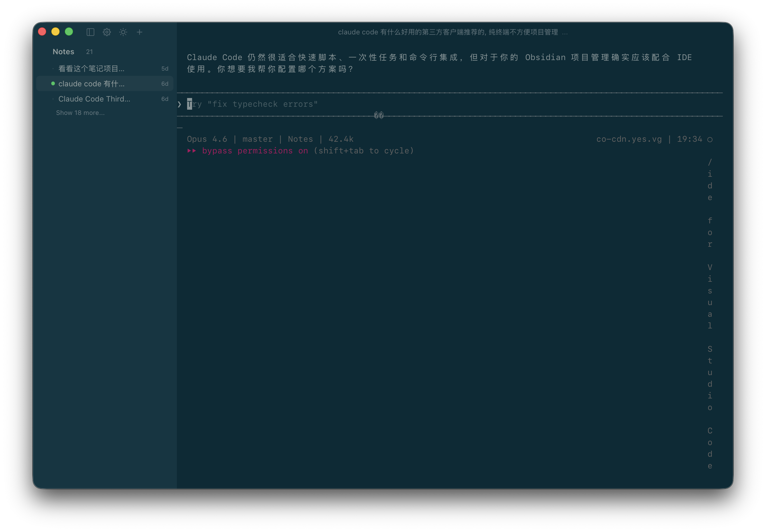The height and width of the screenshot is (532, 766).
Task: Click the vertical '/ide for Visual Studio Code' hint
Action: (710, 314)
